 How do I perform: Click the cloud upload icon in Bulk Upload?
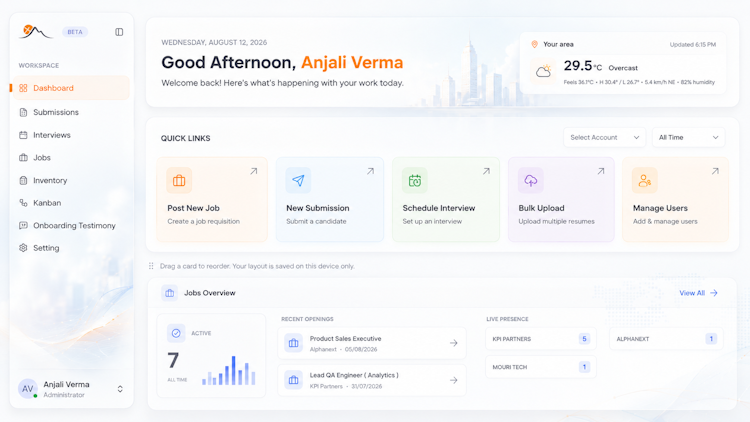click(531, 180)
